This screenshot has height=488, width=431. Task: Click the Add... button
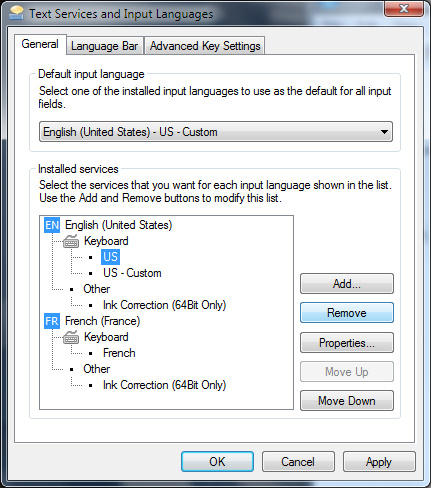pos(347,284)
